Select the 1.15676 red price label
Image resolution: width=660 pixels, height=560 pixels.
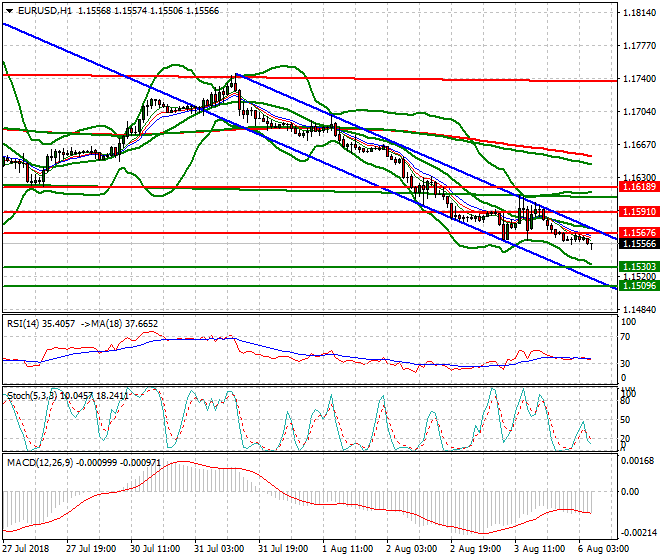(638, 233)
